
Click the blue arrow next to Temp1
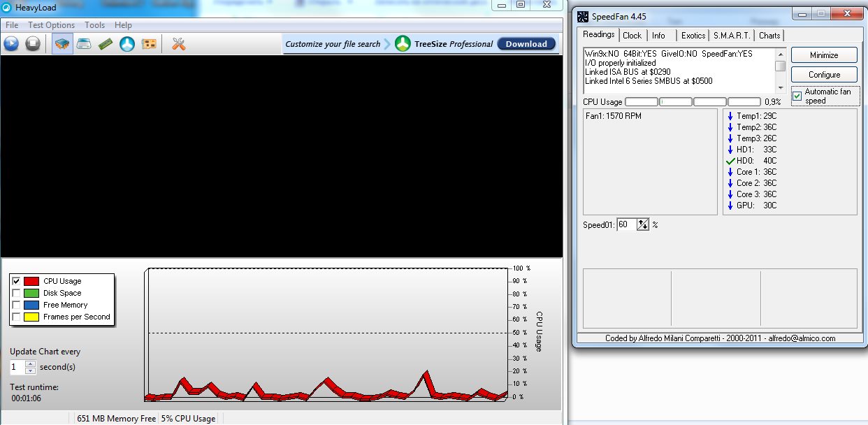[730, 116]
